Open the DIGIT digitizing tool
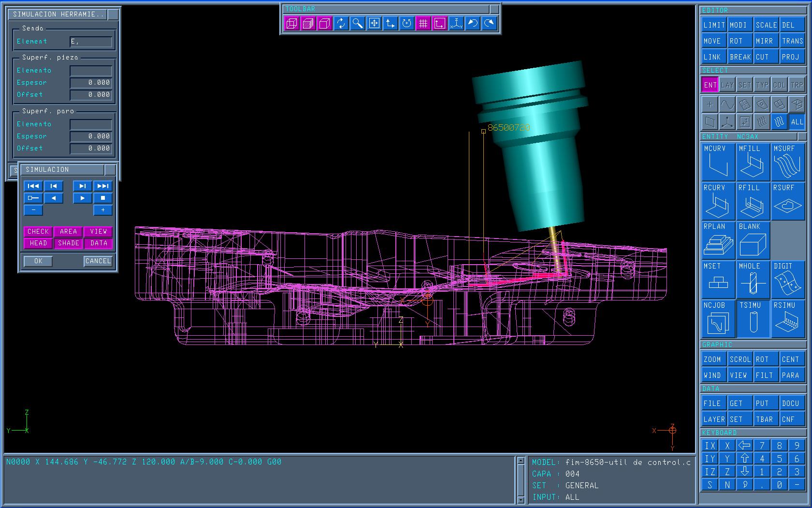The height and width of the screenshot is (508, 812). click(x=788, y=280)
